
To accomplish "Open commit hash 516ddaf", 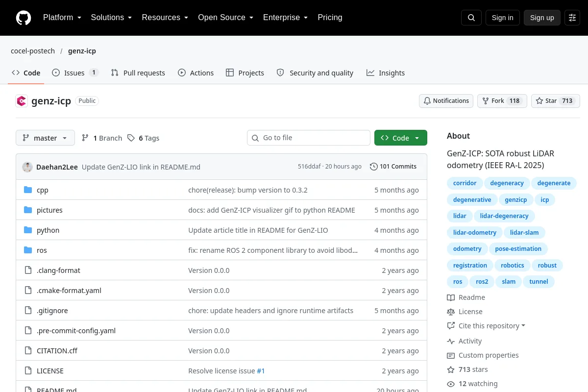I will [309, 167].
